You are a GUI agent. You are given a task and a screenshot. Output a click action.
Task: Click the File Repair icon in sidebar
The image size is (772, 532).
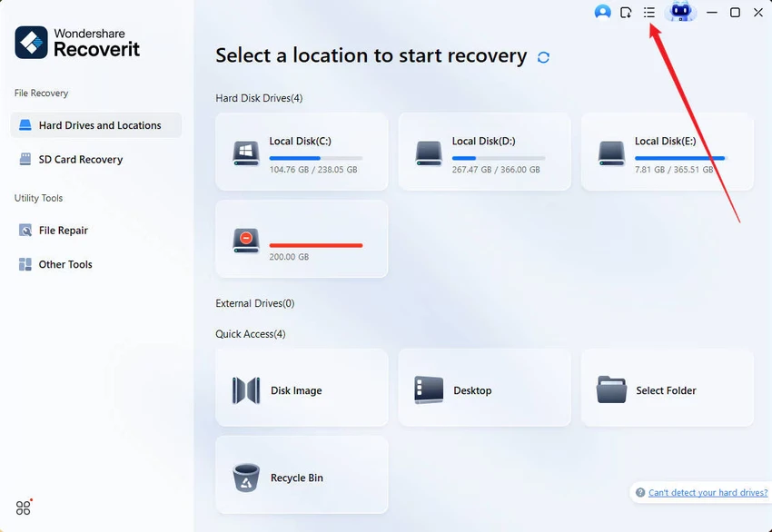tap(25, 230)
